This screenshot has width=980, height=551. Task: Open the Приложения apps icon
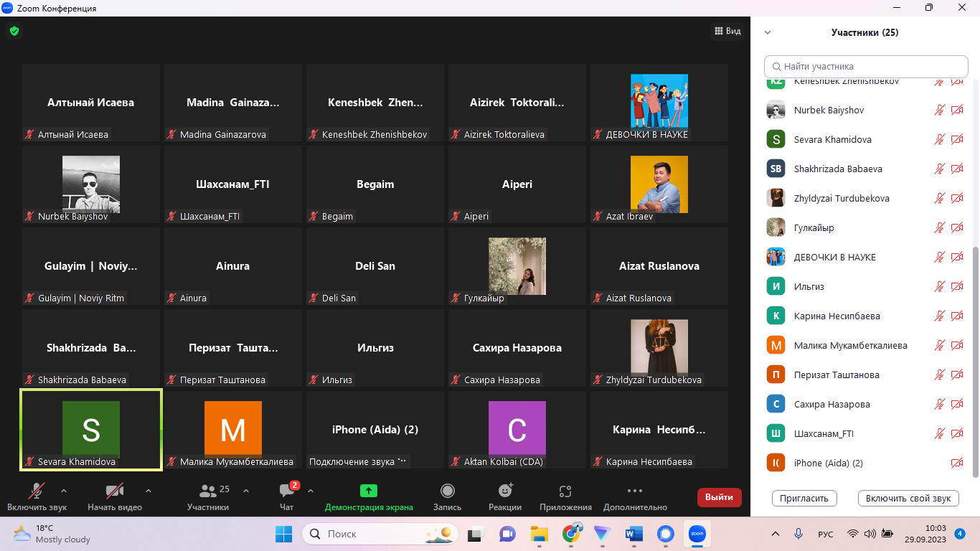pos(565,491)
